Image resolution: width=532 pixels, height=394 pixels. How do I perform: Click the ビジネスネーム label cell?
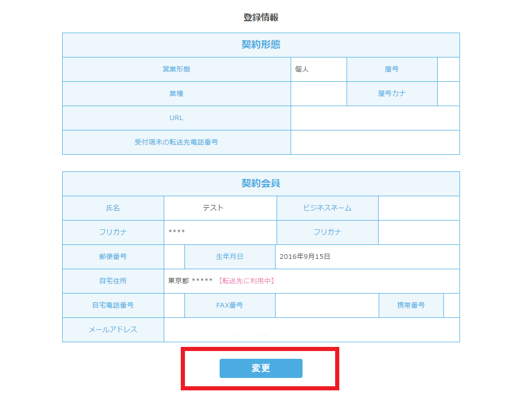327,208
